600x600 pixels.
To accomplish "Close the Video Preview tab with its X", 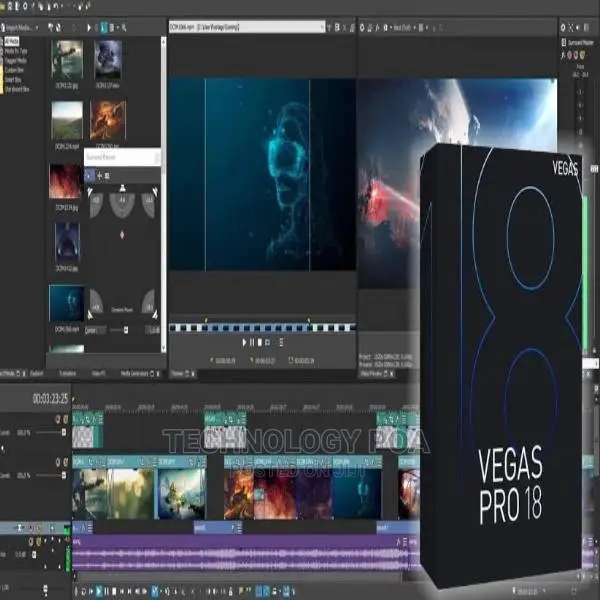I will pos(391,374).
